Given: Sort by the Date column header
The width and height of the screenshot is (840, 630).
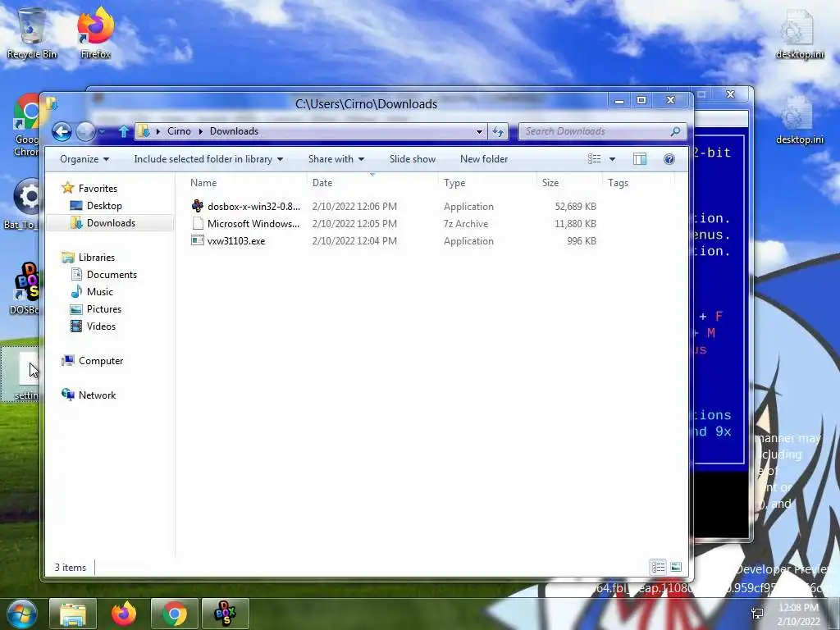Looking at the screenshot, I should tap(322, 183).
